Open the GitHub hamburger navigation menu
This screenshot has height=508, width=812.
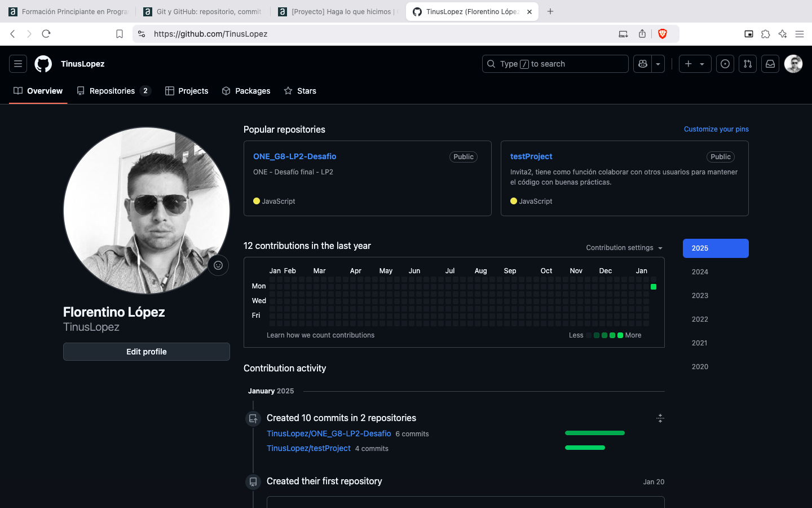tap(18, 64)
